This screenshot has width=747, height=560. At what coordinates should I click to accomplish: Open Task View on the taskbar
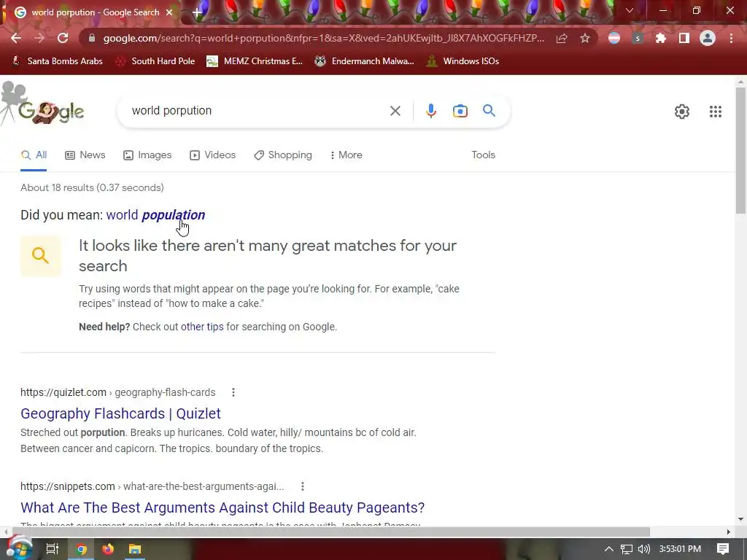(x=52, y=549)
